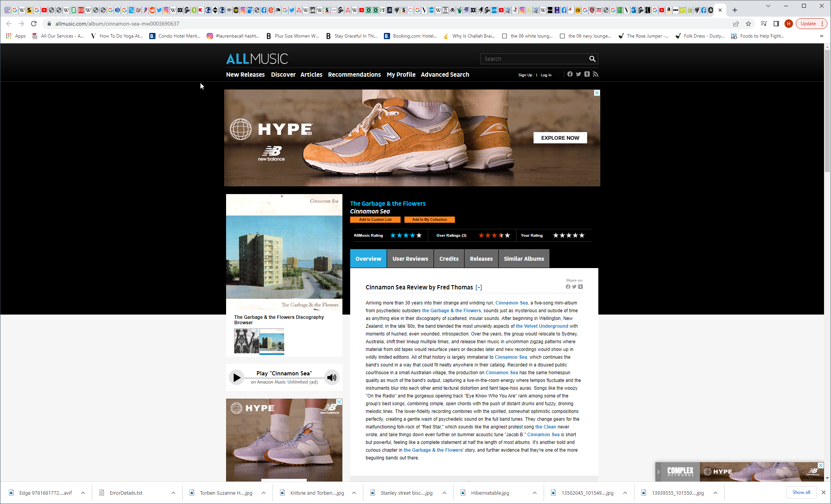Switch to the Similar Albums tab
831x504 pixels.
(524, 258)
